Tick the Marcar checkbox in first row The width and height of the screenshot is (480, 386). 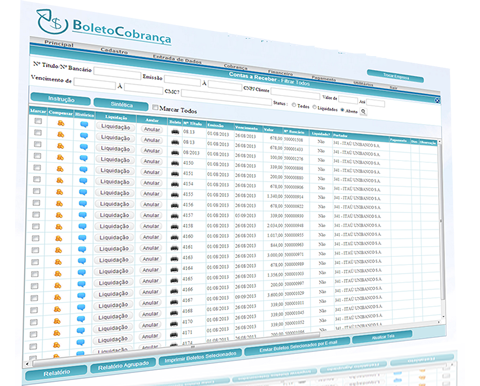(x=38, y=121)
